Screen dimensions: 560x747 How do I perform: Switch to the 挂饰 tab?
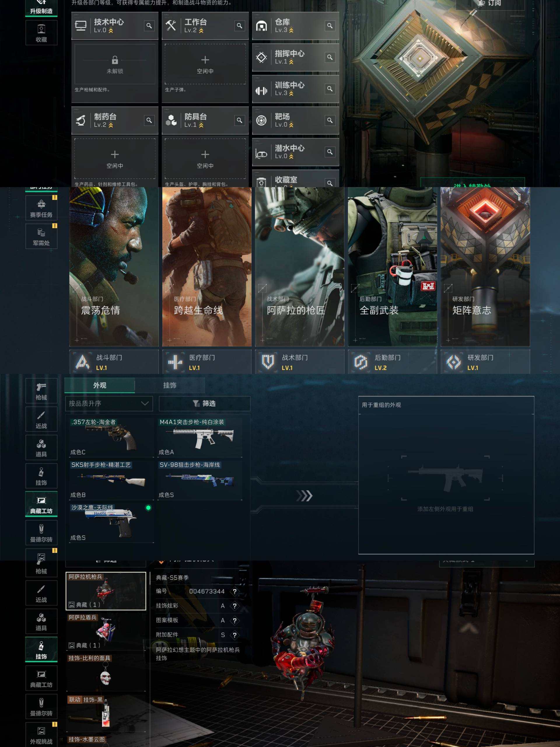(170, 385)
